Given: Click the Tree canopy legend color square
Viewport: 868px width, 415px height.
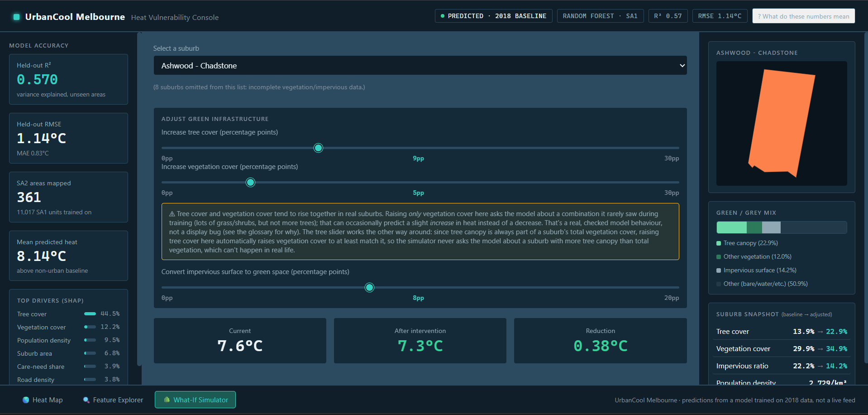Looking at the screenshot, I should click(x=719, y=243).
